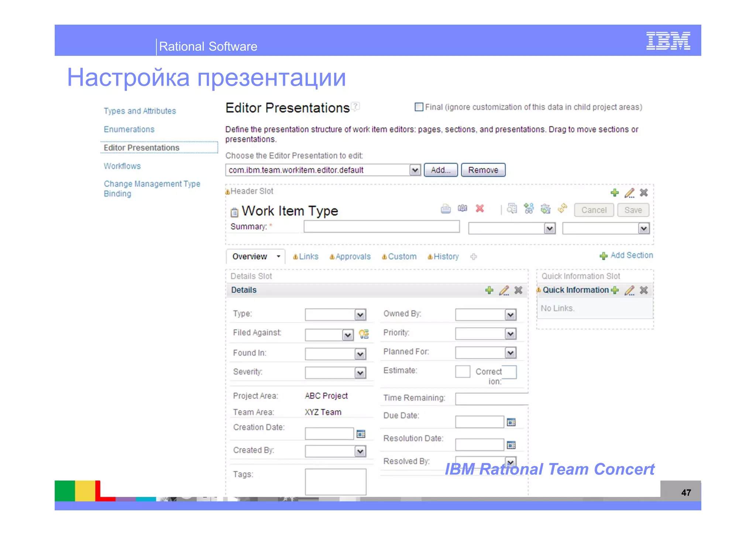Click the help question icon beside Editor Presentations
Screen dimensions: 756x535
355,106
